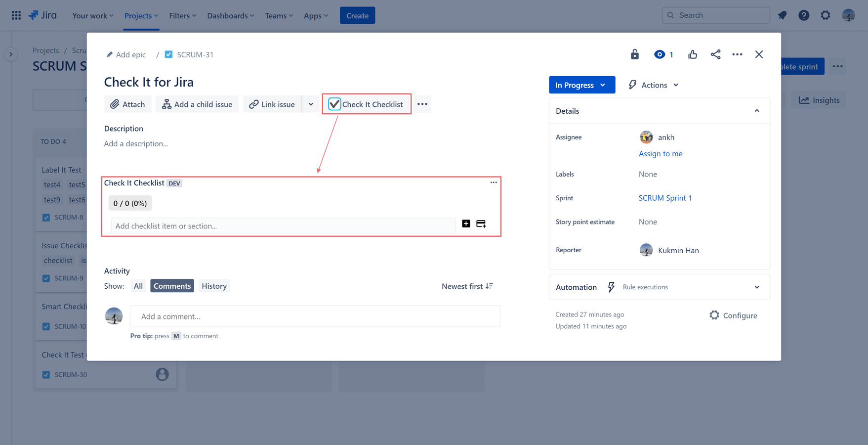The width and height of the screenshot is (868, 445).
Task: Click Assign to me link
Action: (661, 154)
